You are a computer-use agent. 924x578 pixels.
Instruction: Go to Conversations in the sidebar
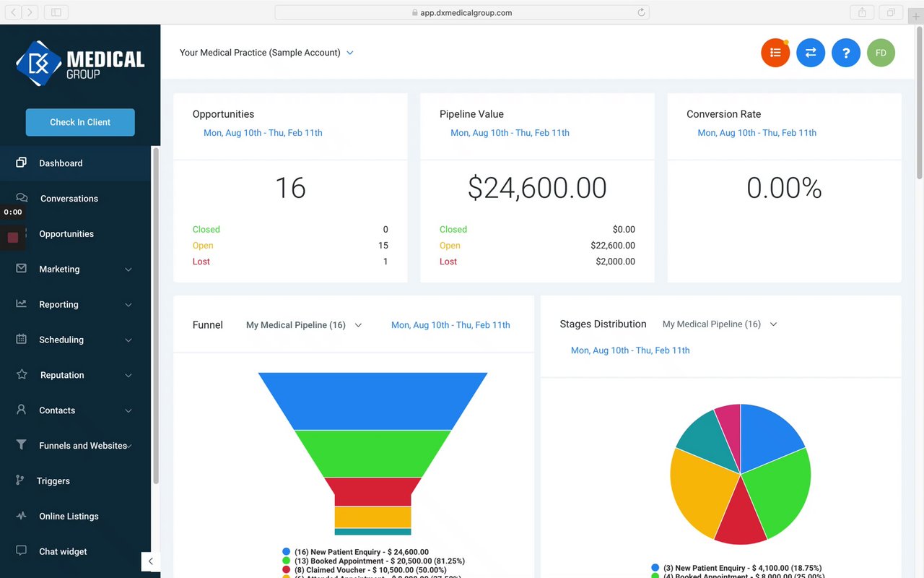[x=69, y=199]
